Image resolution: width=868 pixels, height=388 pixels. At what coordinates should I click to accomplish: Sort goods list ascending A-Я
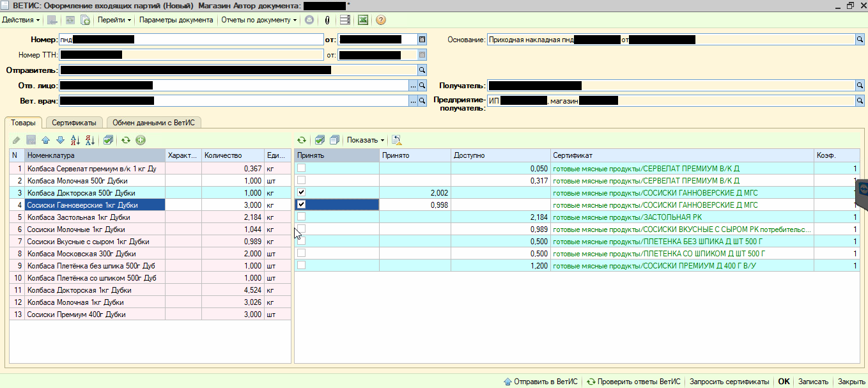[75, 140]
